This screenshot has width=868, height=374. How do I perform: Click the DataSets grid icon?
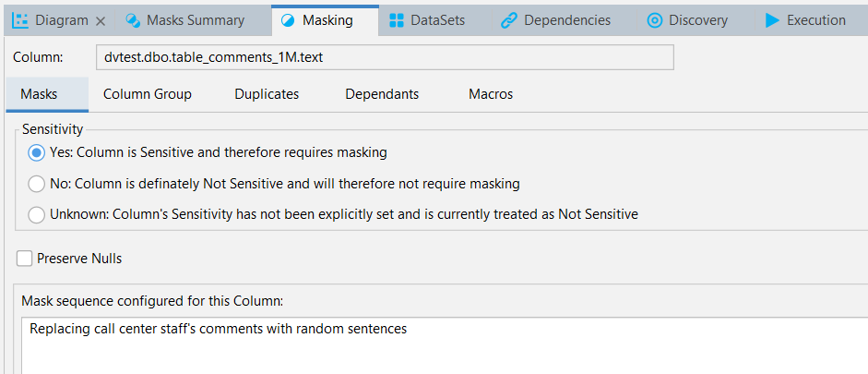(x=397, y=20)
